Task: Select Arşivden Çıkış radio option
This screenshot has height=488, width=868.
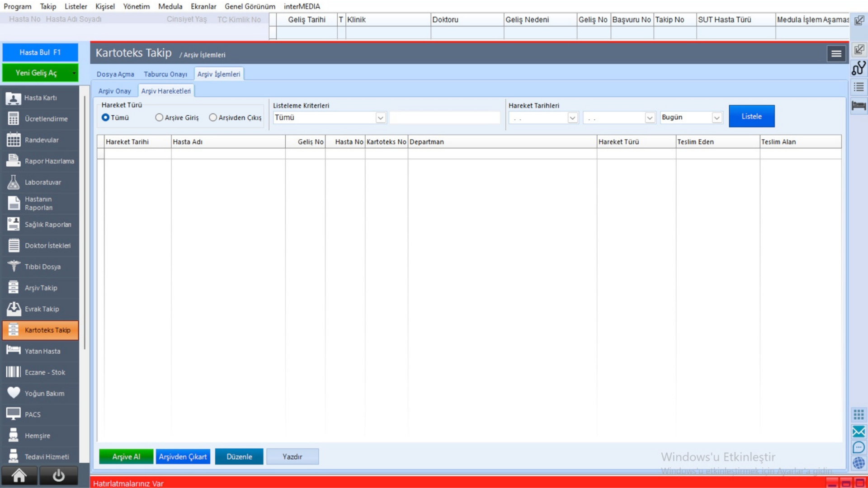Action: [x=213, y=117]
